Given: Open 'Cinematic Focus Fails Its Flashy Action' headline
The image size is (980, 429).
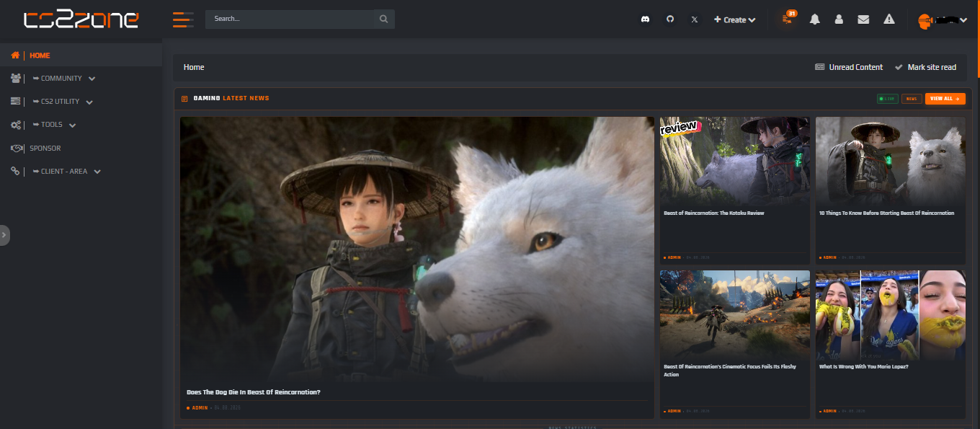Looking at the screenshot, I should pyautogui.click(x=730, y=371).
